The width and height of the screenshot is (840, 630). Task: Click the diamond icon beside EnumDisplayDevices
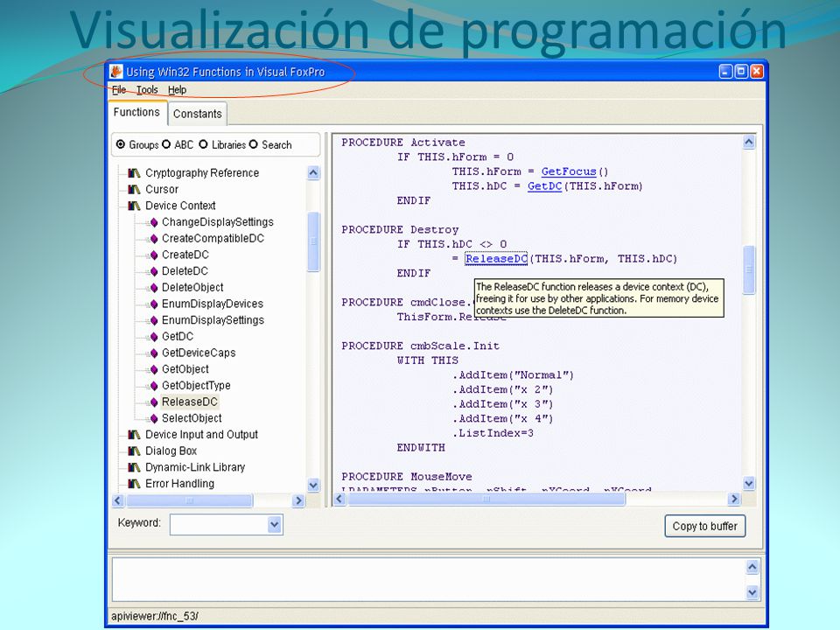coord(154,304)
